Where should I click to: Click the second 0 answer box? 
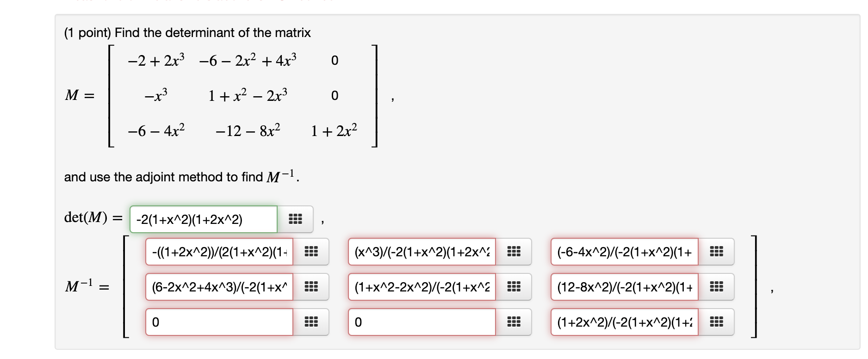click(x=422, y=322)
